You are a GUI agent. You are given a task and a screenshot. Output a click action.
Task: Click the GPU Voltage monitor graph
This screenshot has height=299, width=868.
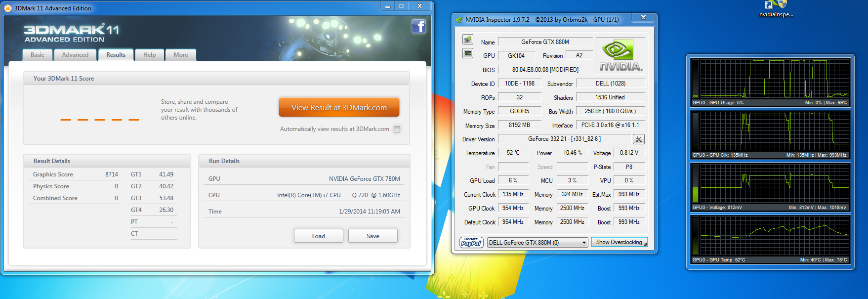click(771, 187)
